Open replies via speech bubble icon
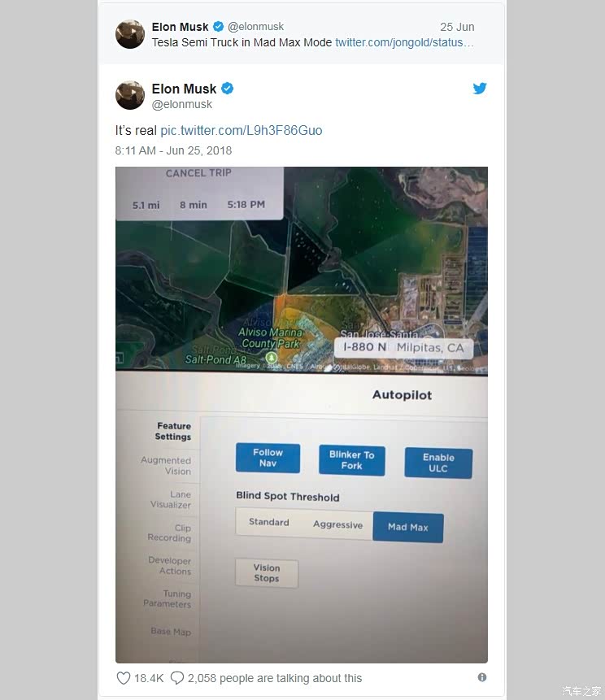 (x=177, y=678)
